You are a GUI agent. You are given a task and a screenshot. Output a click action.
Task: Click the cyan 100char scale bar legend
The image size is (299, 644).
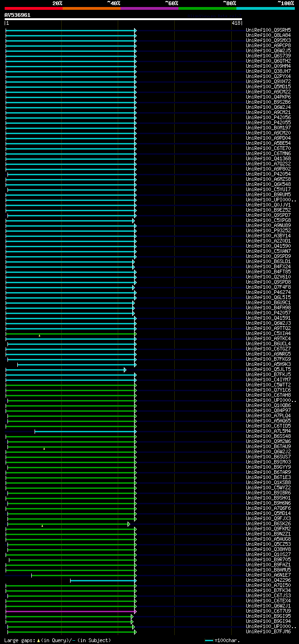pos(209,640)
